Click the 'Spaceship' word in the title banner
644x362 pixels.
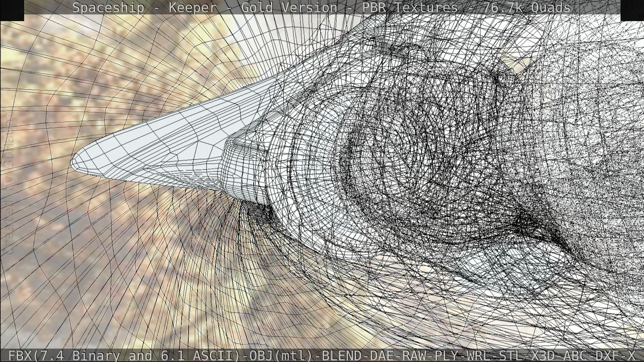(x=108, y=7)
